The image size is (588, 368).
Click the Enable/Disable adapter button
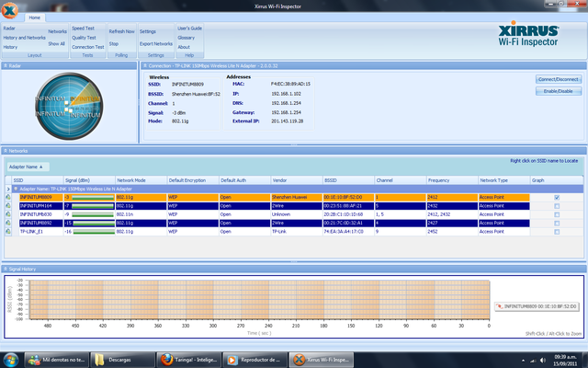pos(559,91)
